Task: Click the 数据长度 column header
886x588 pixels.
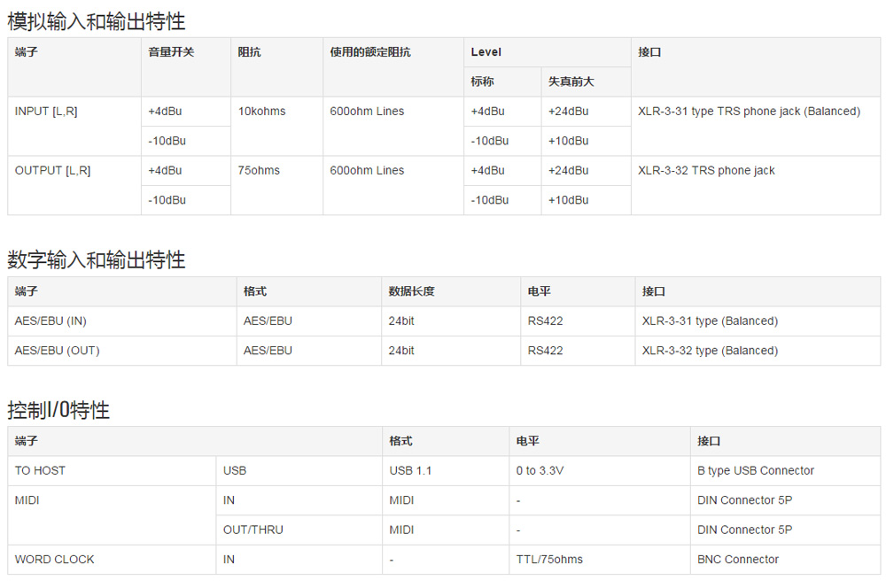Action: click(x=411, y=291)
